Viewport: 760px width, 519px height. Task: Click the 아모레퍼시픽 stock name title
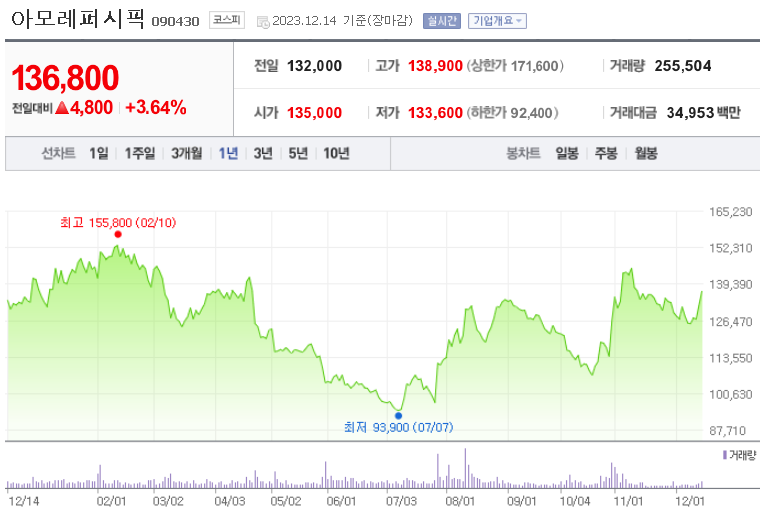click(78, 19)
